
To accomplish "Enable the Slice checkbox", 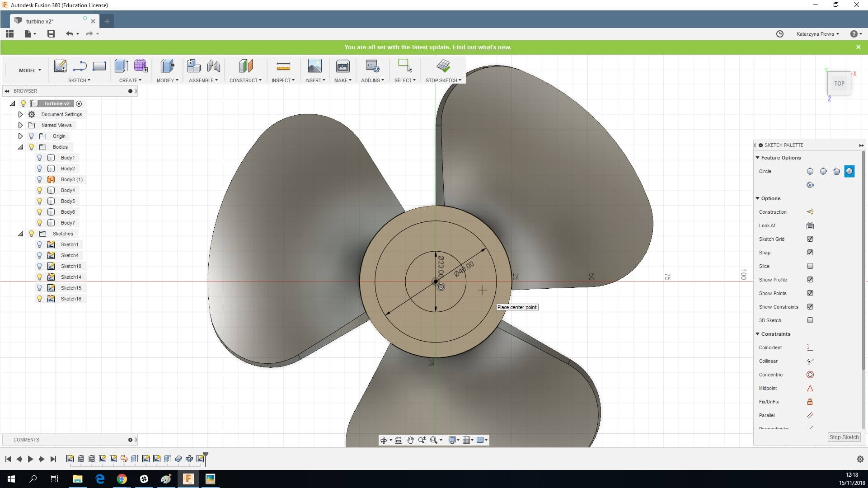I will 810,266.
